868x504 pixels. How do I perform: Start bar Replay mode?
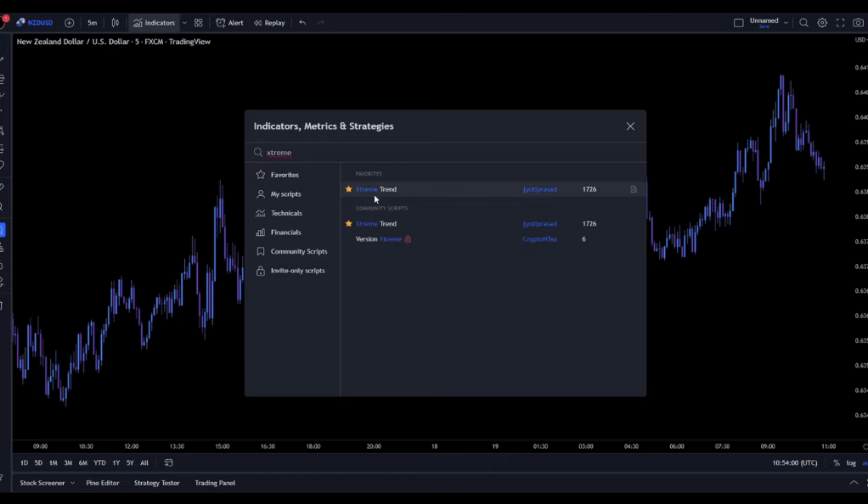coord(269,23)
